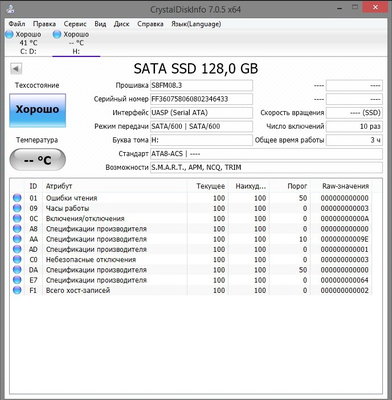Screen dimensions: 392x400
Task: Click the Raw-значения column header
Action: pos(345,186)
